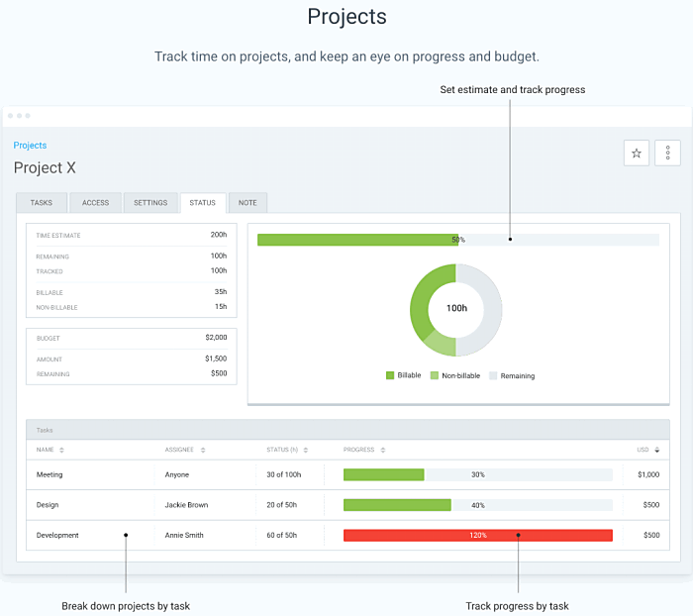The height and width of the screenshot is (616, 693).
Task: Click status 60 of 50h
Action: coord(281,535)
